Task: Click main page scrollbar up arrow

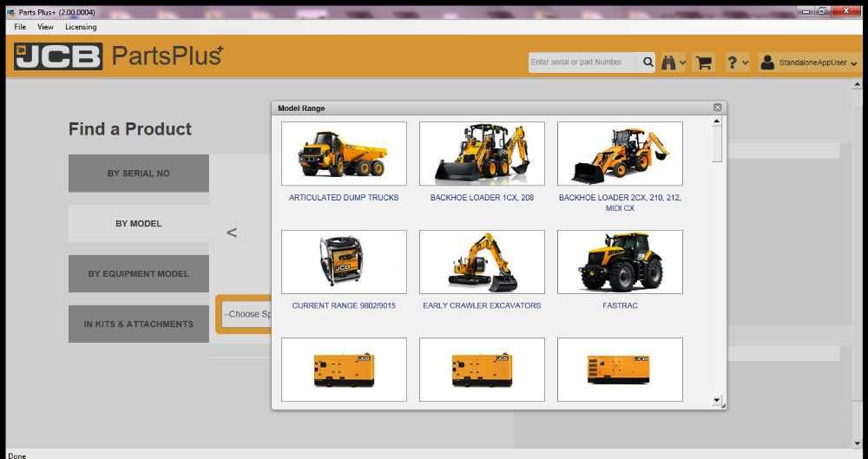Action: [858, 85]
